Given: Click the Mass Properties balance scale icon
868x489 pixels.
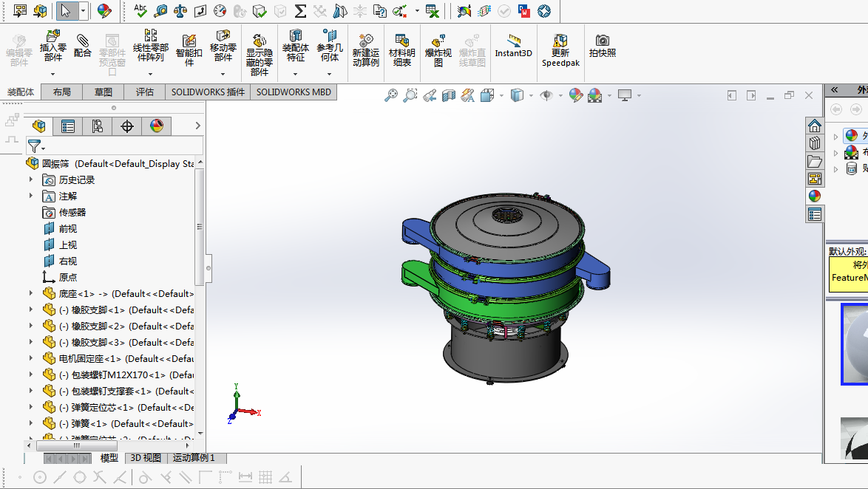Looking at the screenshot, I should (x=180, y=11).
